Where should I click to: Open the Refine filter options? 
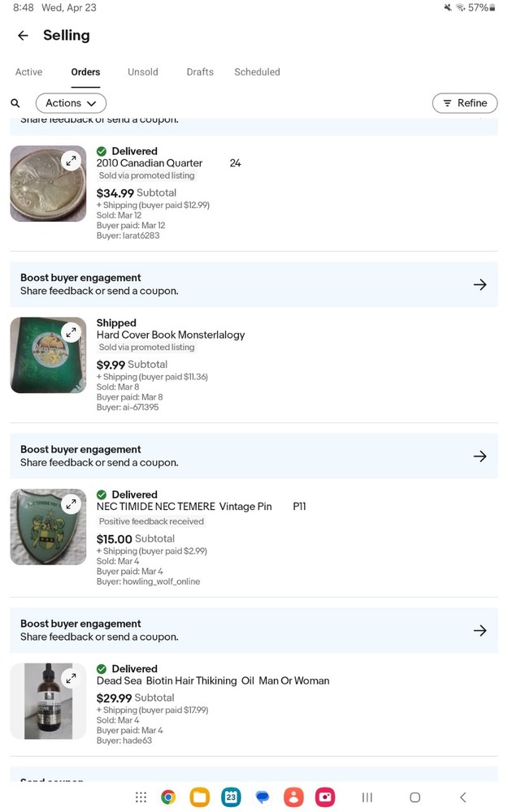click(465, 103)
